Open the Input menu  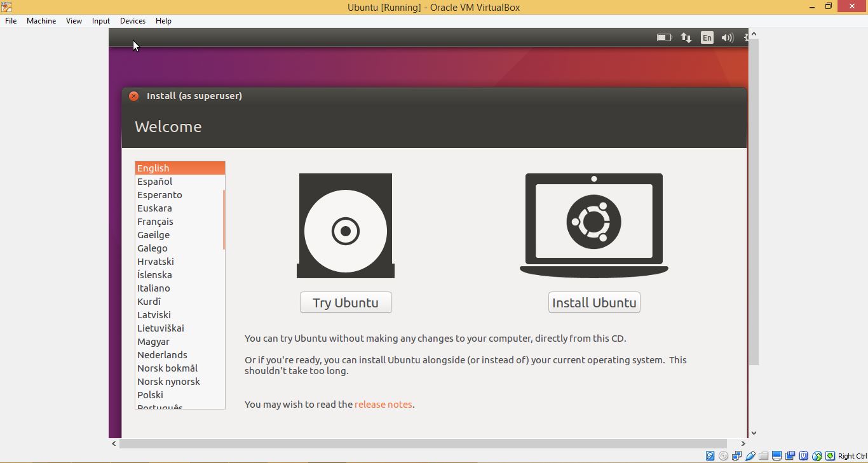click(x=100, y=20)
